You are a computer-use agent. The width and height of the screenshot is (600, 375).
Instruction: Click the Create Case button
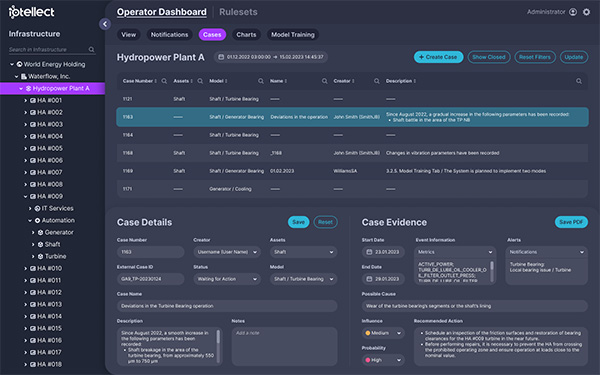point(439,57)
